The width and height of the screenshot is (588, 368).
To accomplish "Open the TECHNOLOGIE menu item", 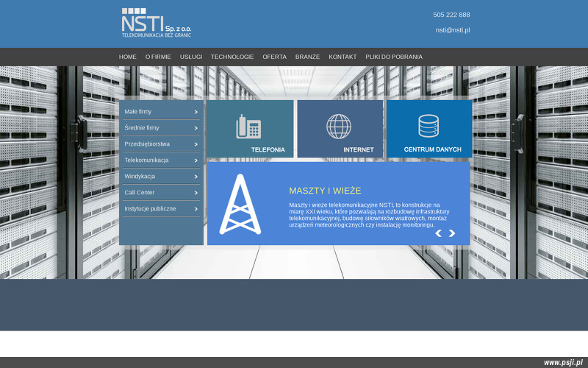I will pos(232,57).
